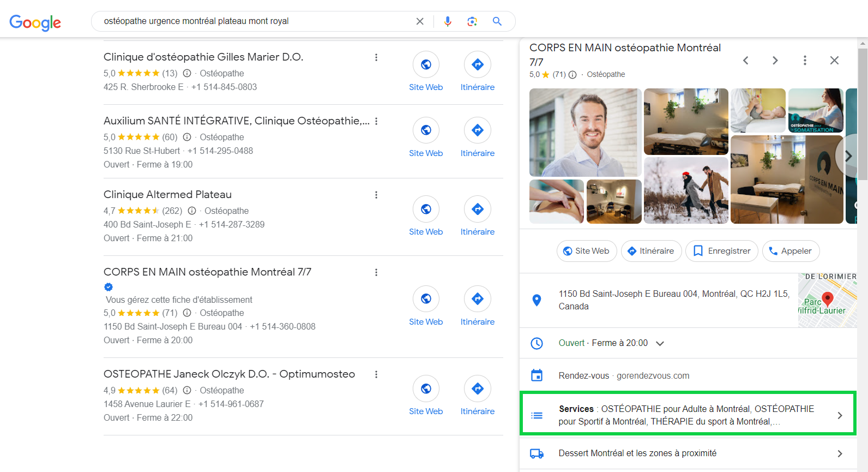This screenshot has height=472, width=868.
Task: Open panel three-dot options menu
Action: [x=804, y=61]
